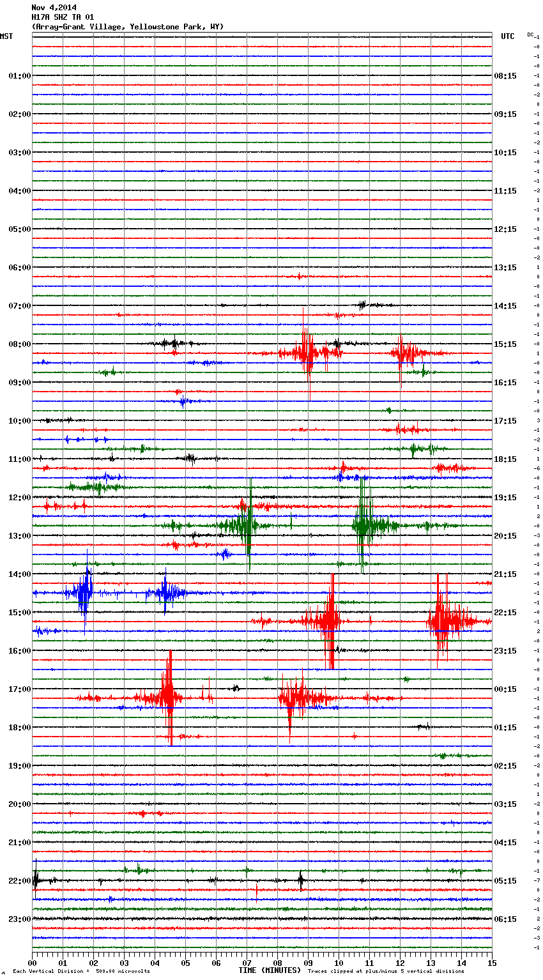Click the 22:00 MST time label
The image size is (543, 980).
pyautogui.click(x=19, y=881)
